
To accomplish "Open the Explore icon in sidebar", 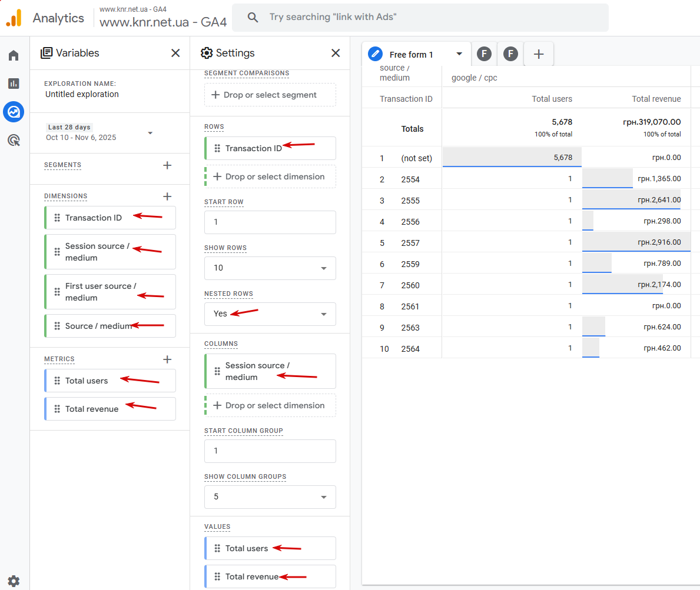I will click(x=14, y=112).
